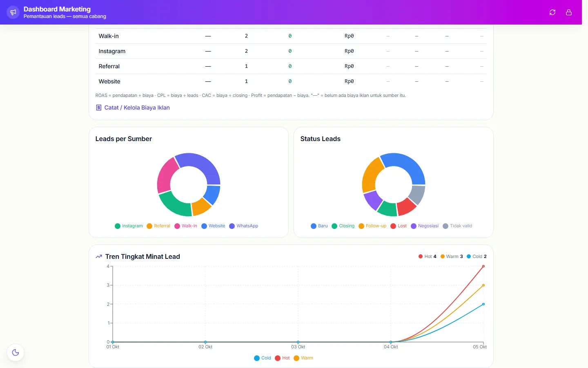Toggle Hot series legend below trend chart

click(x=282, y=358)
